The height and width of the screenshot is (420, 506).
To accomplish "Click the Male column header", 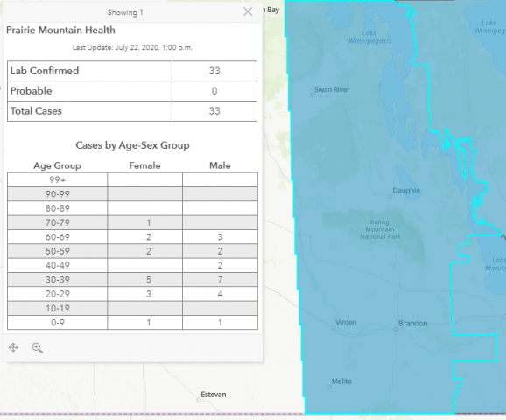I will click(220, 165).
